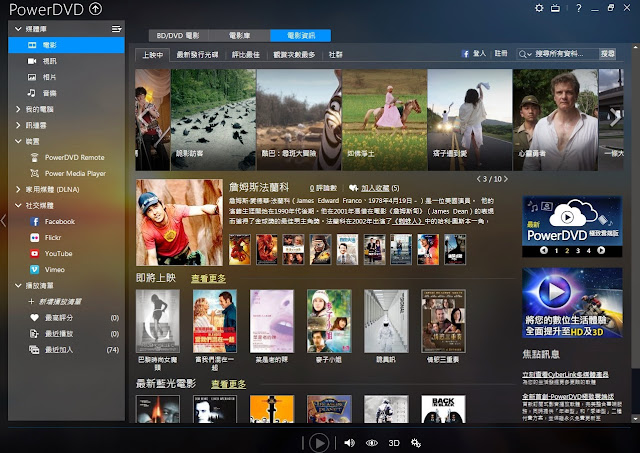Open PowerDVD Remote device

(68, 158)
